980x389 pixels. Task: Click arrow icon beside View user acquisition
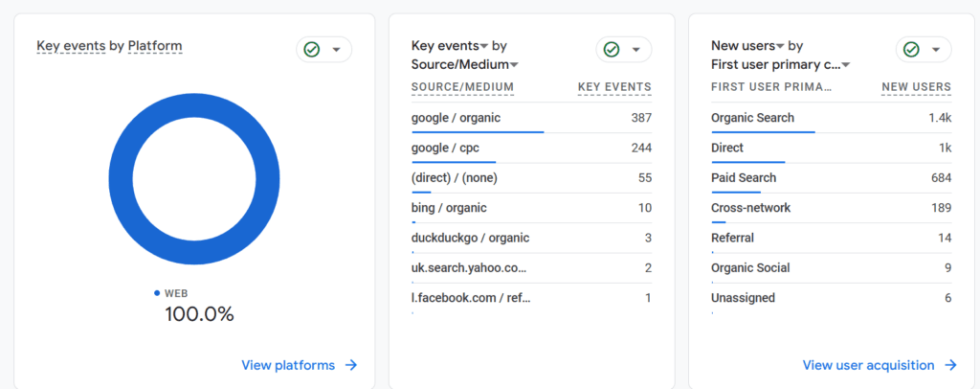(950, 365)
